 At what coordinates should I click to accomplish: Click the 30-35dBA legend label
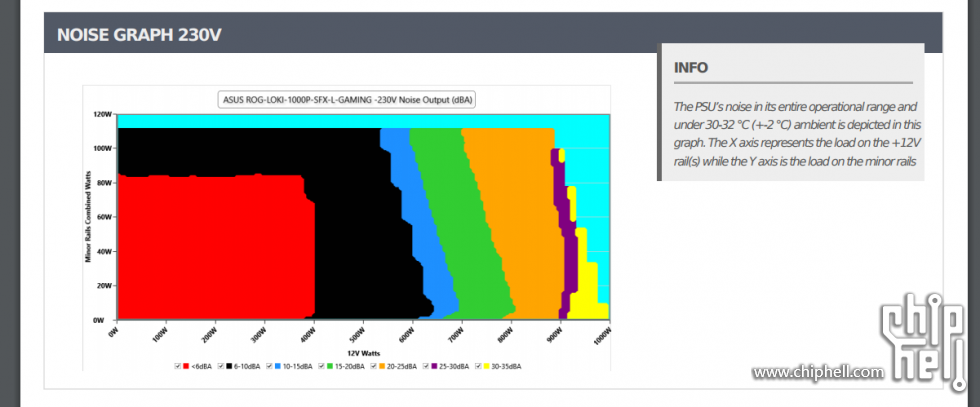(x=506, y=366)
